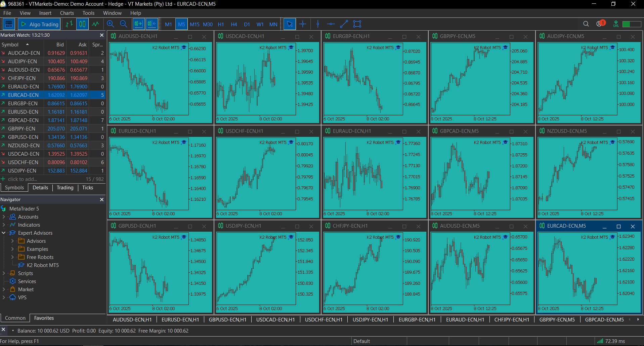
Task: Toggle chart auto scroll in toolbar
Action: pyautogui.click(x=138, y=24)
